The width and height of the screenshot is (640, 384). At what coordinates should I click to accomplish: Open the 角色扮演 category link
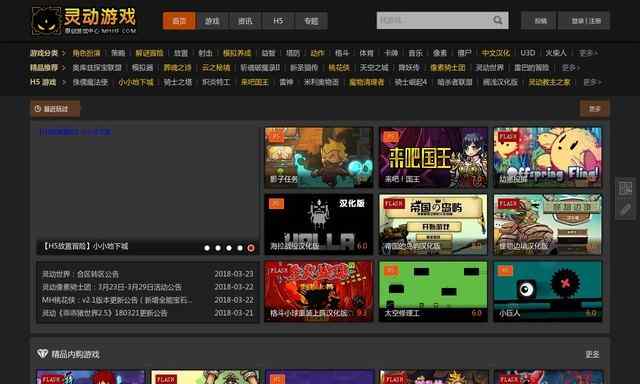[x=87, y=53]
